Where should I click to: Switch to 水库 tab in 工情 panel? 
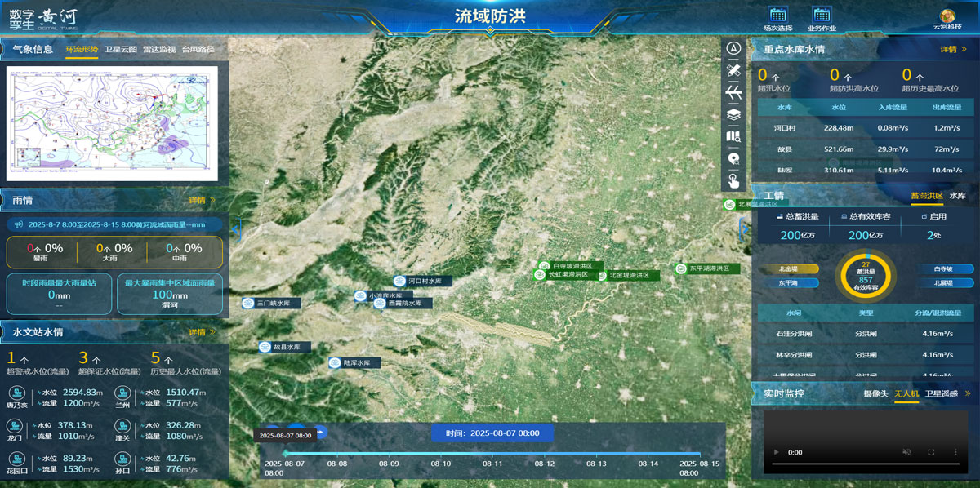click(957, 197)
